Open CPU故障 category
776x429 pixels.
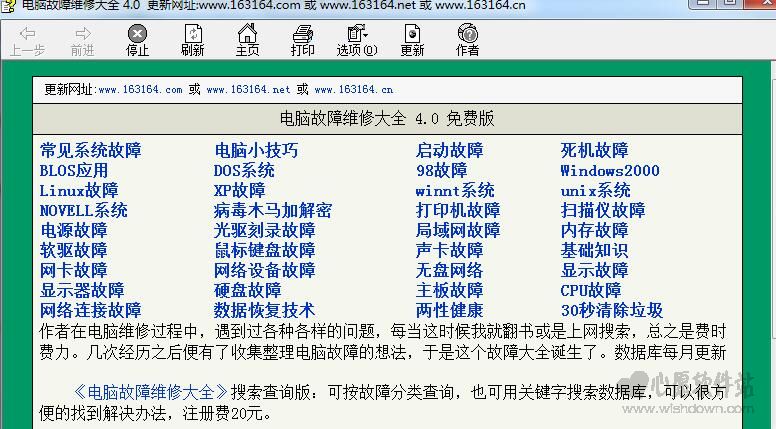[590, 290]
